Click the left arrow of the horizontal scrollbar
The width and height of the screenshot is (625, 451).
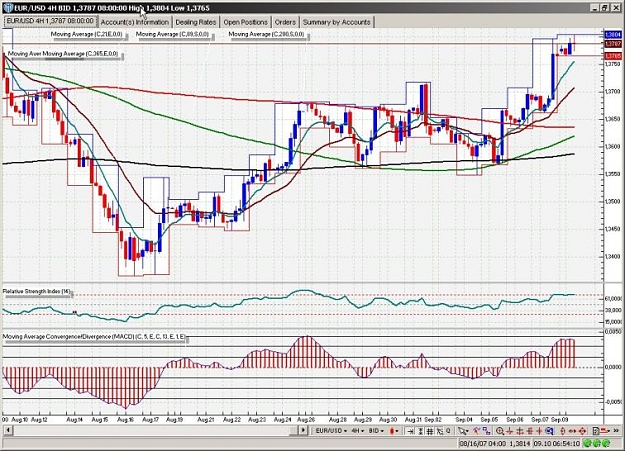click(8, 430)
